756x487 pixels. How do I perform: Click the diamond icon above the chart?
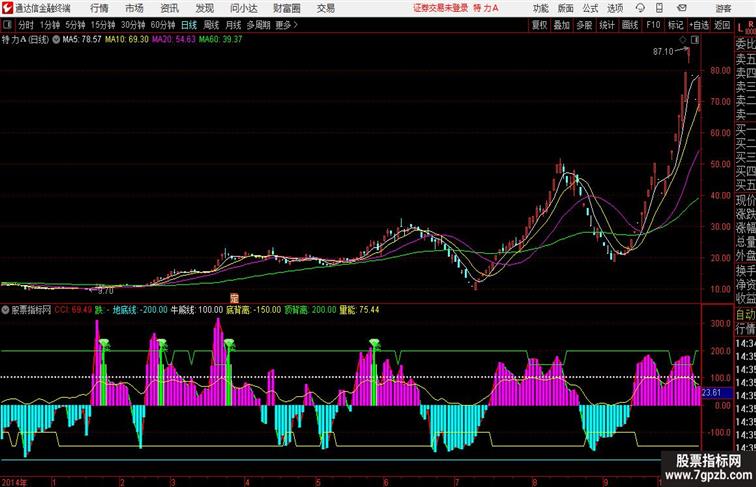pos(683,40)
